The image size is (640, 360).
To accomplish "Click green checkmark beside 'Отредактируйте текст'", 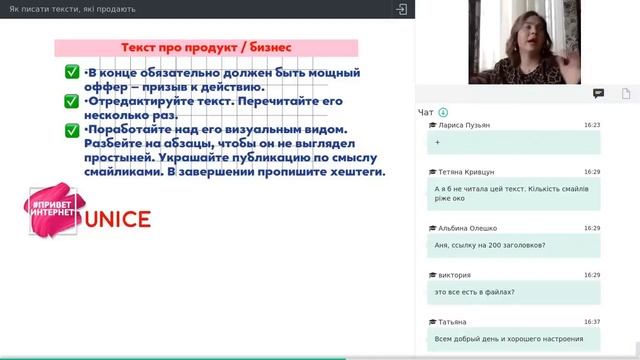I will [x=72, y=101].
